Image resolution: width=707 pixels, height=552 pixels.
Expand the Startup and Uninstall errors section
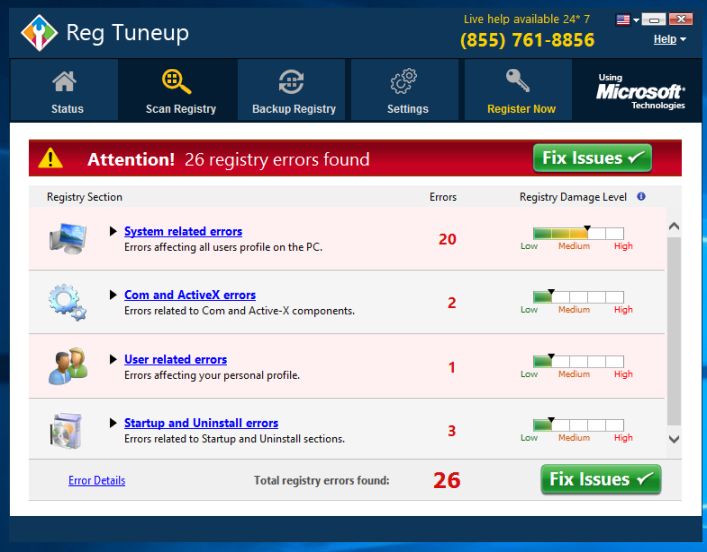click(113, 423)
